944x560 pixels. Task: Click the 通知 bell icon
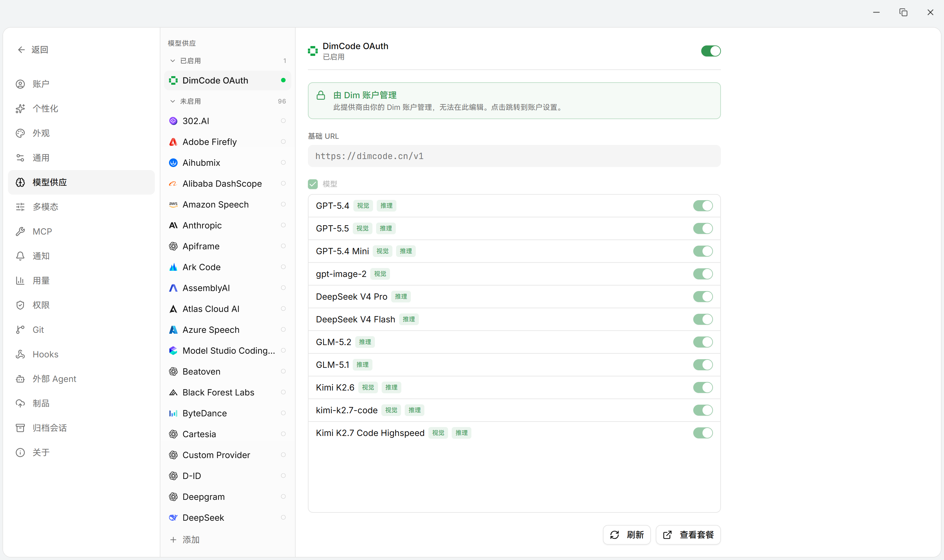(20, 256)
